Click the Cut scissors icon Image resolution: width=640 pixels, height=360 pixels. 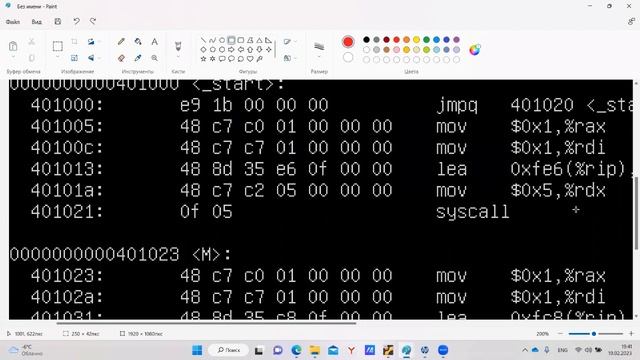[31, 42]
